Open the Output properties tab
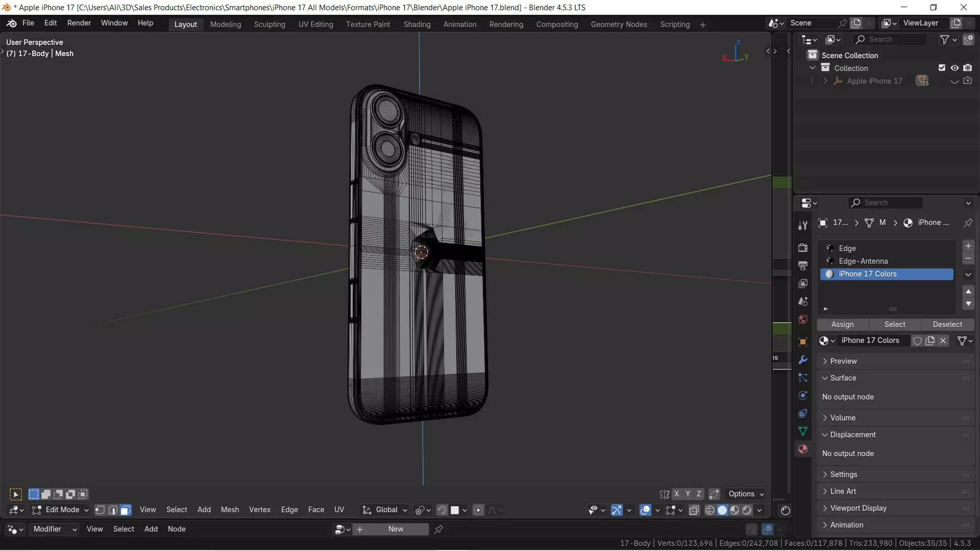This screenshot has height=551, width=980. pos(803,266)
